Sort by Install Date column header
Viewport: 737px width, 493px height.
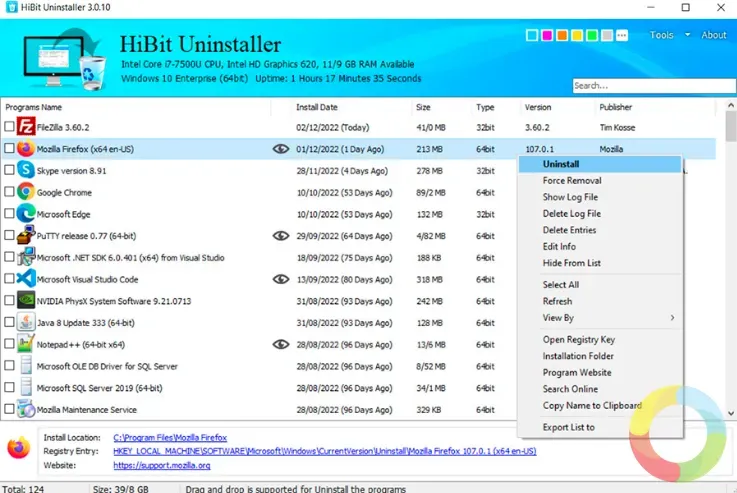coord(317,107)
